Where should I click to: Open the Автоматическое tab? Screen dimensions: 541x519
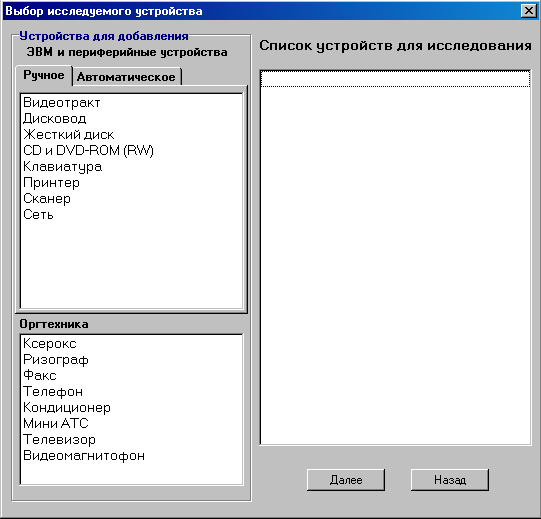[x=126, y=77]
